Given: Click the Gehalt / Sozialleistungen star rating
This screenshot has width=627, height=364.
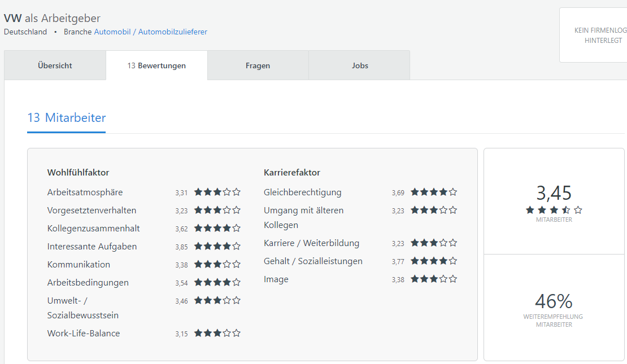Looking at the screenshot, I should pyautogui.click(x=434, y=261).
